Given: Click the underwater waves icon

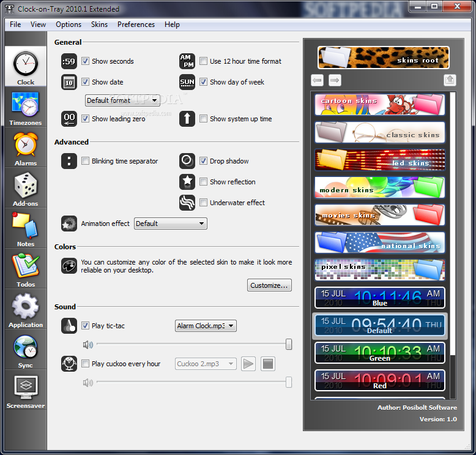Looking at the screenshot, I should [x=187, y=203].
